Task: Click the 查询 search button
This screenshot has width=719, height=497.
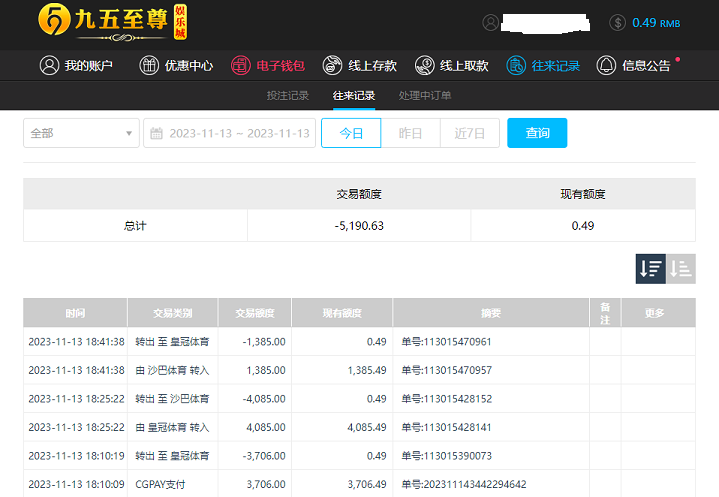Action: pos(537,133)
